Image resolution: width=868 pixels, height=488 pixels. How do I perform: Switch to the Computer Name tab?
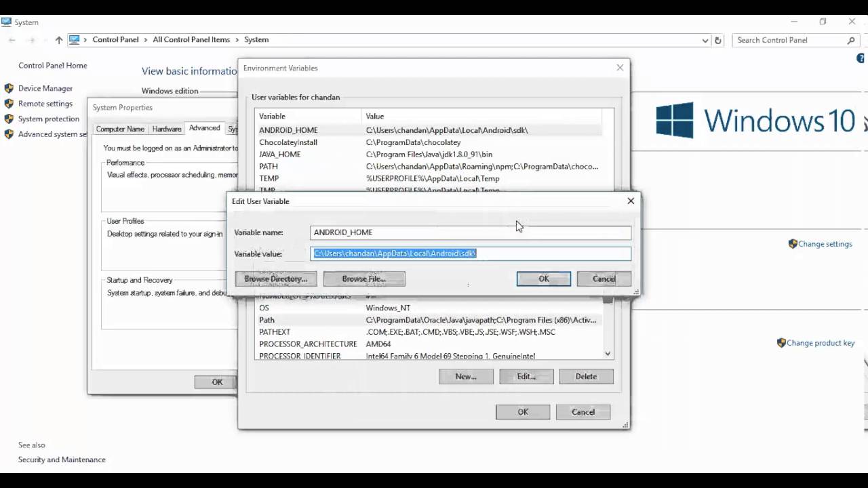(120, 129)
